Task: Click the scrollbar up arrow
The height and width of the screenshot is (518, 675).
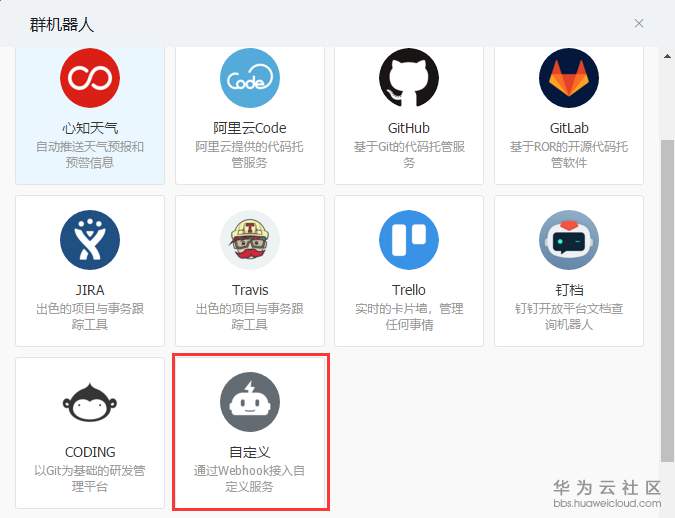Action: click(668, 56)
